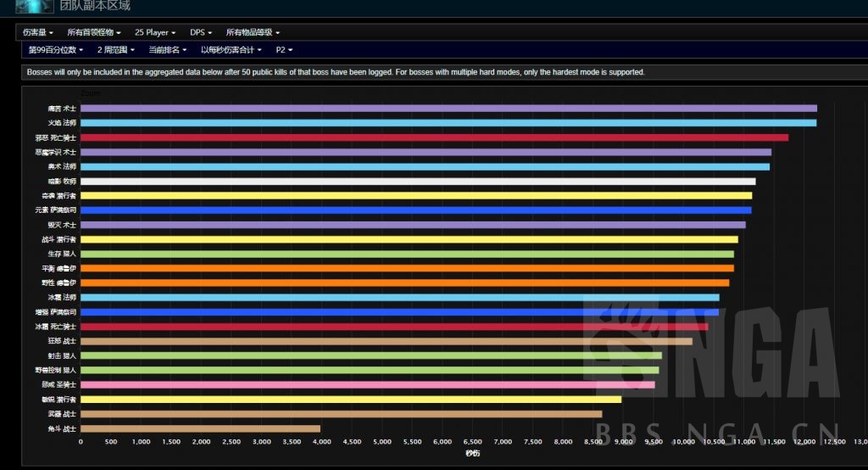Click the short tan 角斗 战士 bar

point(200,428)
